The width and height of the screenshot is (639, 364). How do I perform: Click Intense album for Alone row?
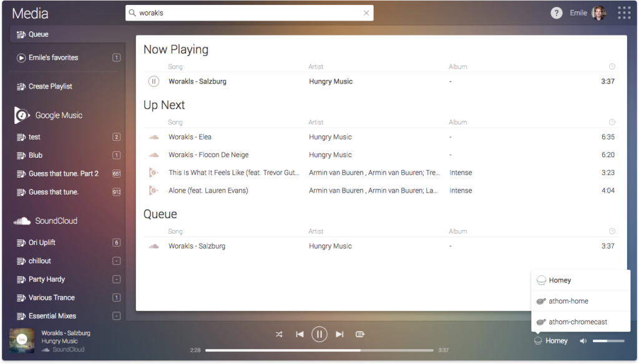point(461,190)
